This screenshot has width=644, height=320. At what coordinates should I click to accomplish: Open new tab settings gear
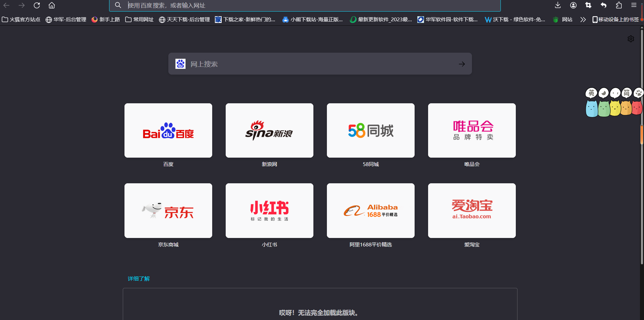pyautogui.click(x=631, y=39)
